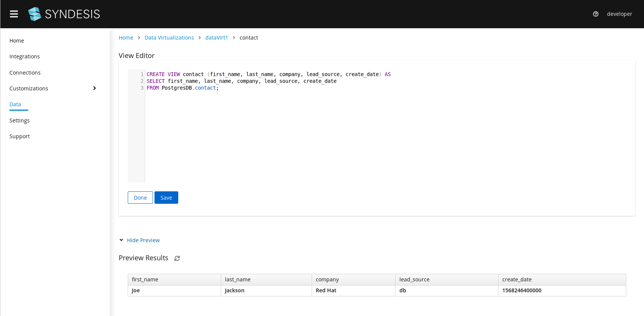The width and height of the screenshot is (644, 316).
Task: Select Connections in the sidebar
Action: click(x=25, y=73)
